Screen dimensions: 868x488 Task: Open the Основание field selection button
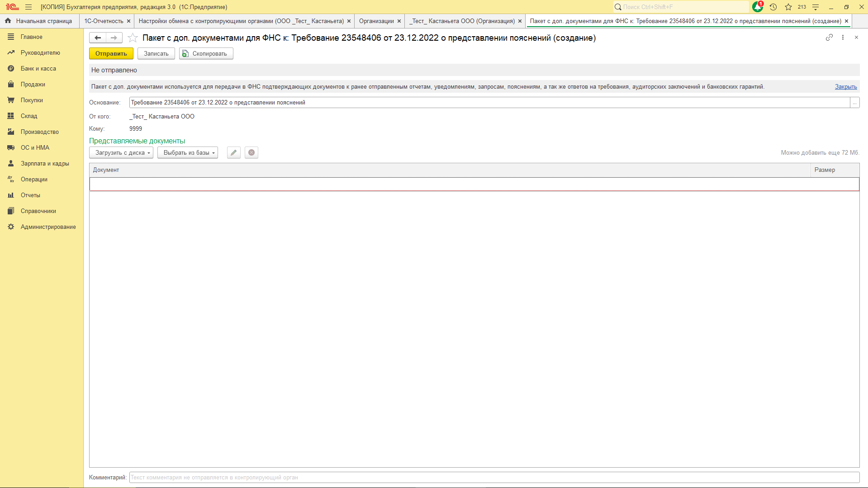click(x=854, y=103)
